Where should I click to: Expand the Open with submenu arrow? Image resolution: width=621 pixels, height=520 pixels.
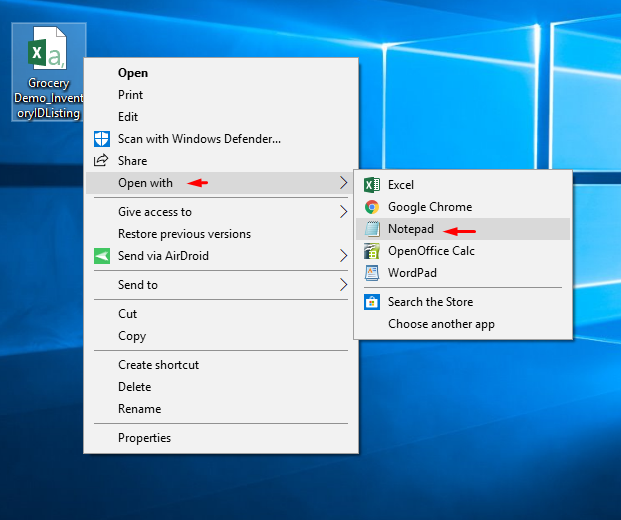[x=343, y=183]
